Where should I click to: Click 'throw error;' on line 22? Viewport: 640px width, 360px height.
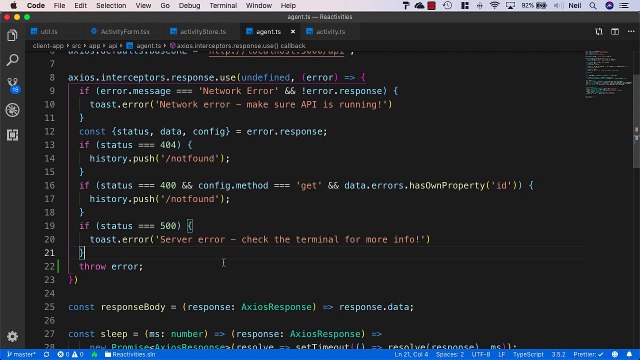pyautogui.click(x=111, y=267)
